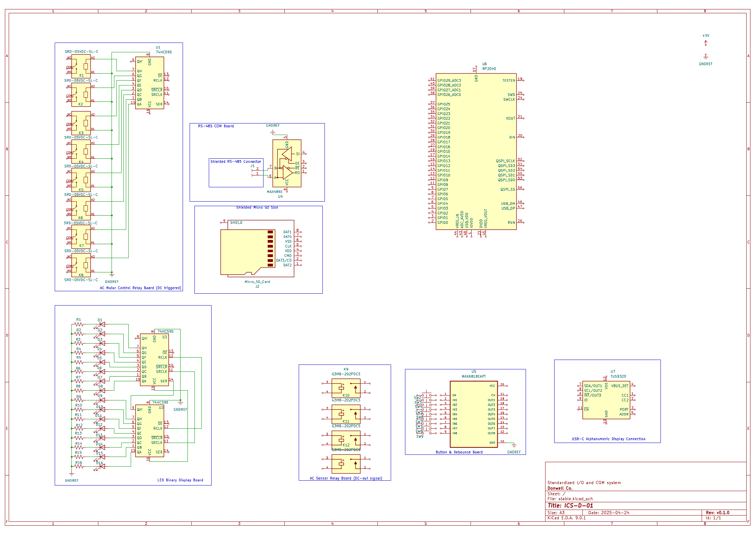
Task: Select the 'Title: ICS-D-01' field
Action: [570, 506]
